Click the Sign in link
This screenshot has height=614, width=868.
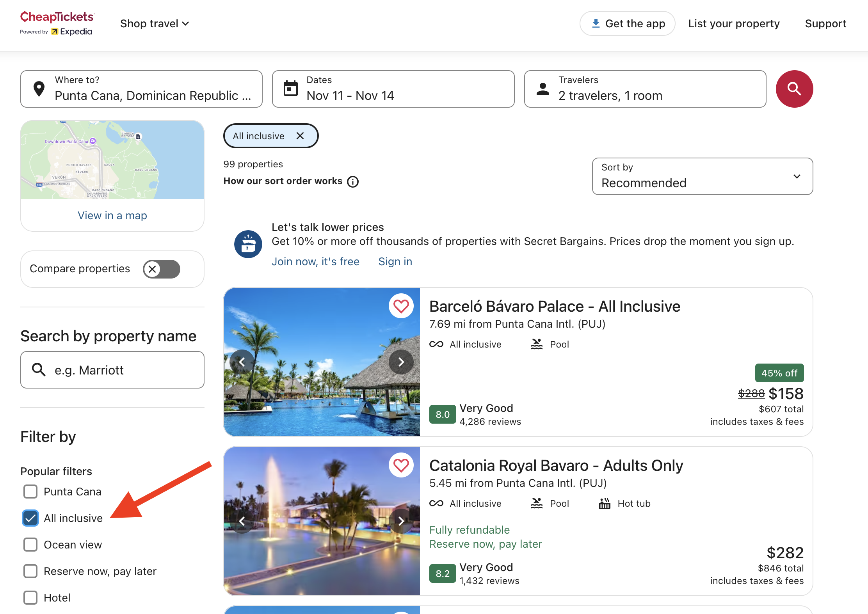pyautogui.click(x=395, y=261)
